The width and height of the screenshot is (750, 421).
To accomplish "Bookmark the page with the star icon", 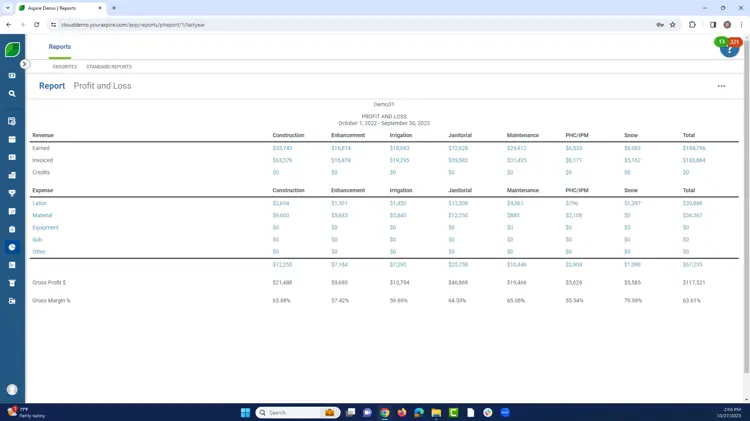I will (x=673, y=25).
